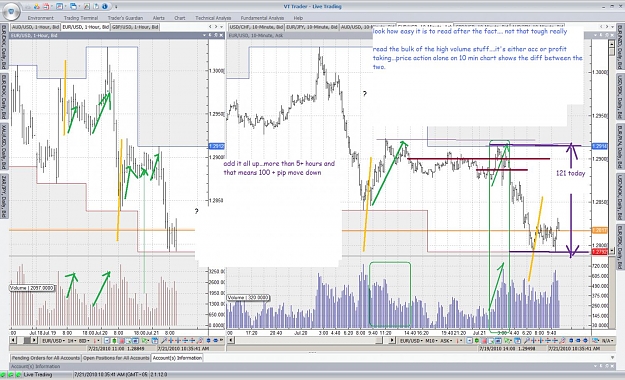Open Account(s) Information panel header dropdown arrow
This screenshot has height=380, width=625.
pos(597,366)
